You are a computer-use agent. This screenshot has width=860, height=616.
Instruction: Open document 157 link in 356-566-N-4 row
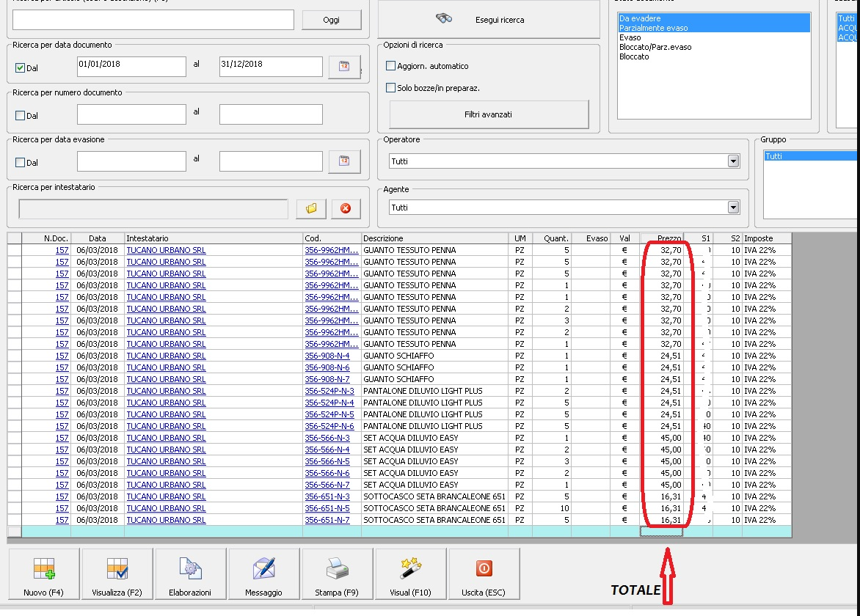coord(62,450)
